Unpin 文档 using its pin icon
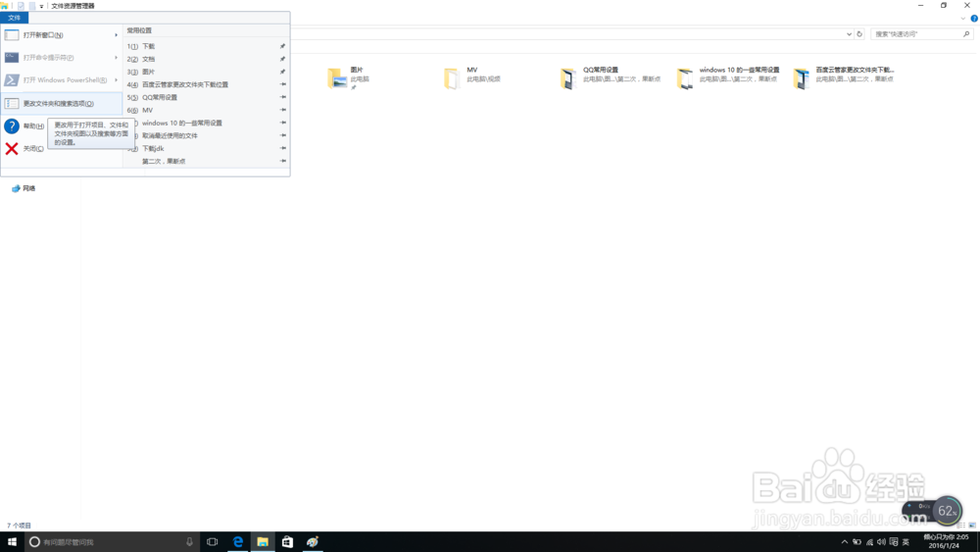This screenshot has width=980, height=552. point(282,59)
